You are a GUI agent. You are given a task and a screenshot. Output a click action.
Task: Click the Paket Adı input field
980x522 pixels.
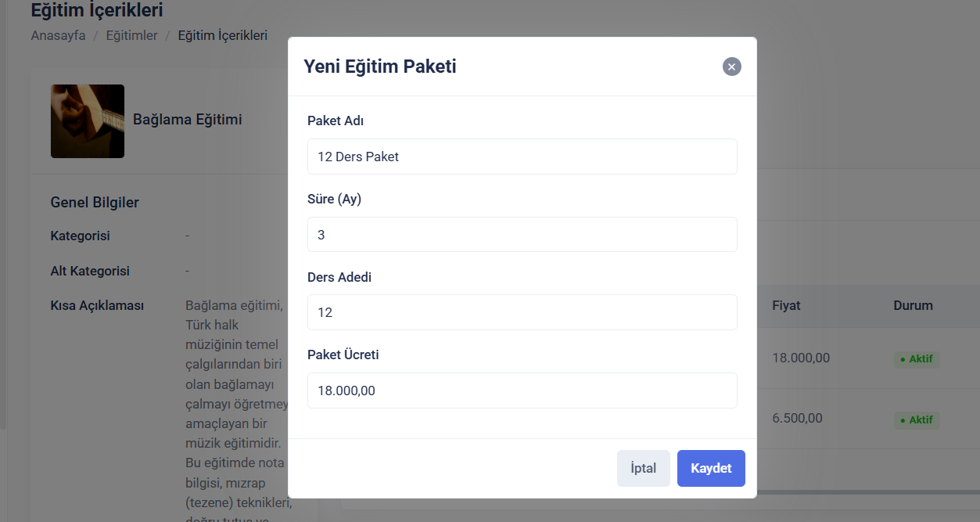tap(522, 157)
